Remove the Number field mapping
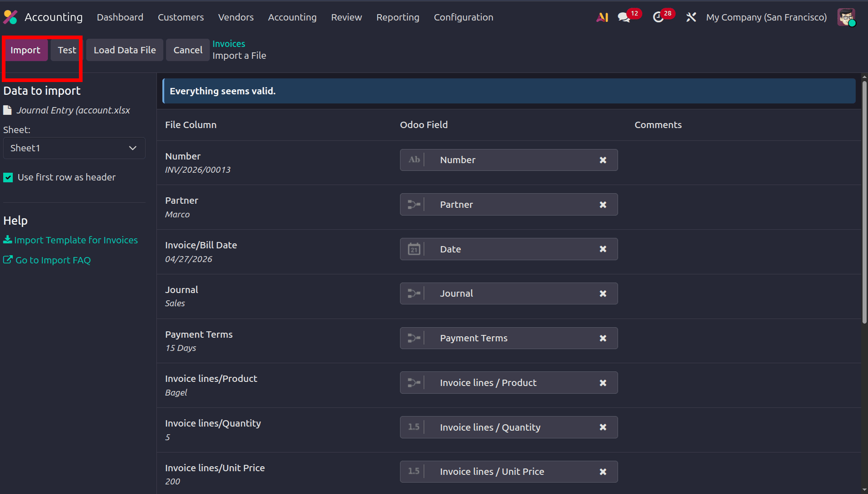This screenshot has height=494, width=868. [603, 160]
